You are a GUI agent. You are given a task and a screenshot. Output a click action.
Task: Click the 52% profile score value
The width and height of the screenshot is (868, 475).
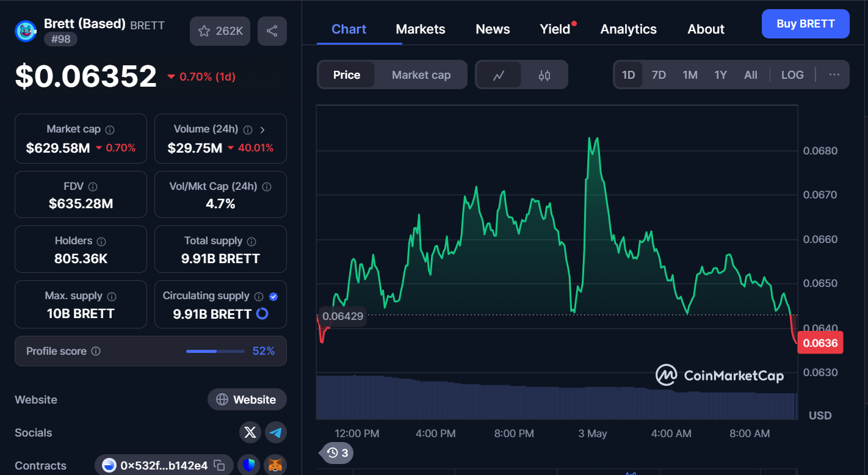[x=264, y=351]
